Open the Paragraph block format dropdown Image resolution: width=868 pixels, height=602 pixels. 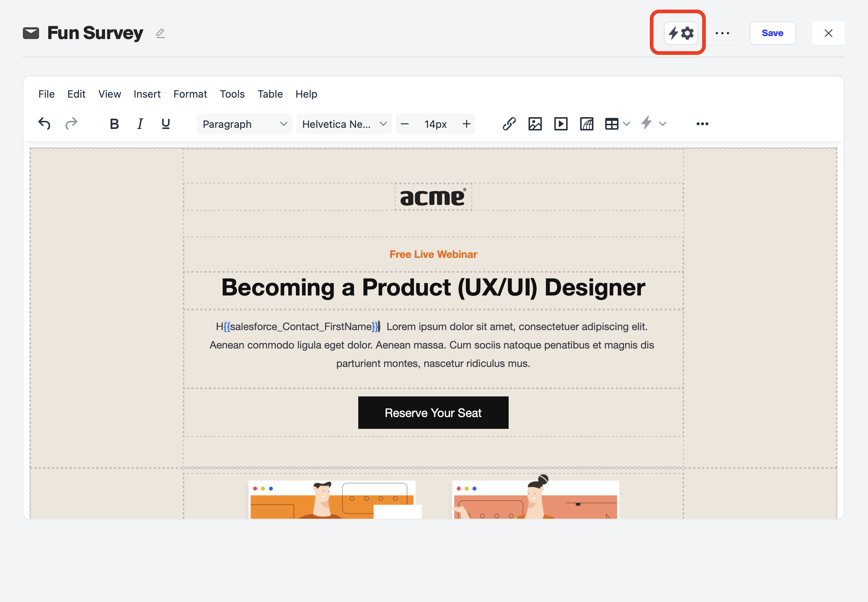click(244, 124)
